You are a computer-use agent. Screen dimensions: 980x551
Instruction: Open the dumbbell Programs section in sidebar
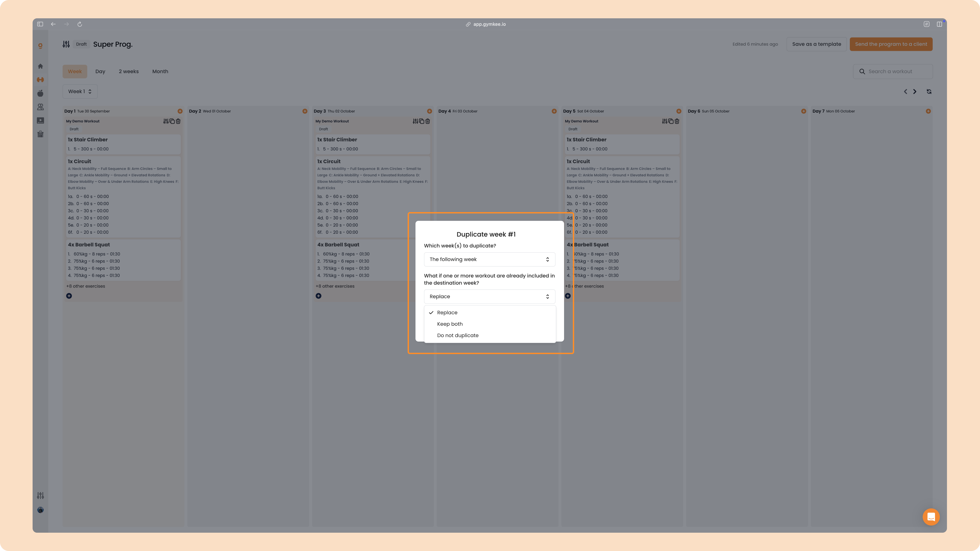click(x=40, y=79)
